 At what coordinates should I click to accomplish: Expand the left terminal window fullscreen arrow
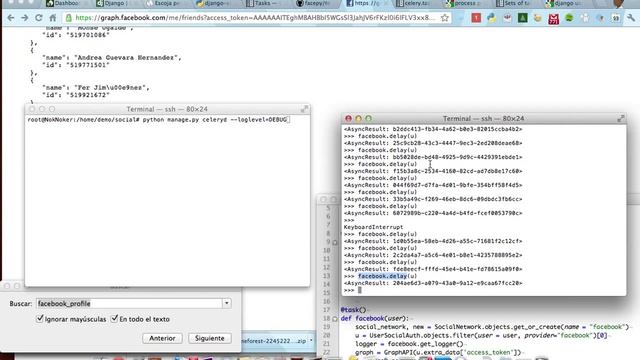304,109
